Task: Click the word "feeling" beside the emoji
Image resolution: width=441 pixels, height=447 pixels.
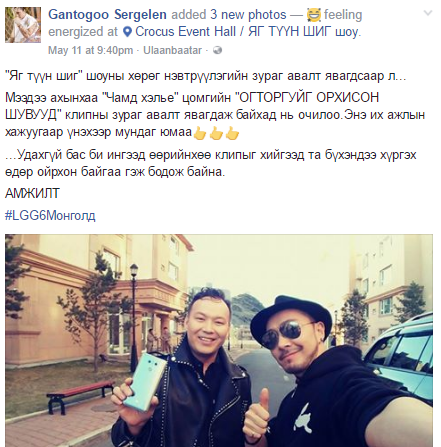Action: [343, 15]
